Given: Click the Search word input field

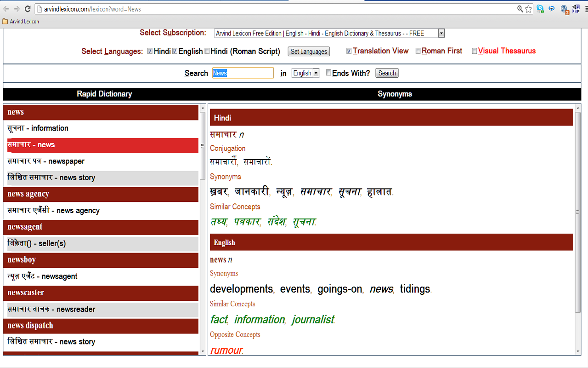Looking at the screenshot, I should point(243,73).
